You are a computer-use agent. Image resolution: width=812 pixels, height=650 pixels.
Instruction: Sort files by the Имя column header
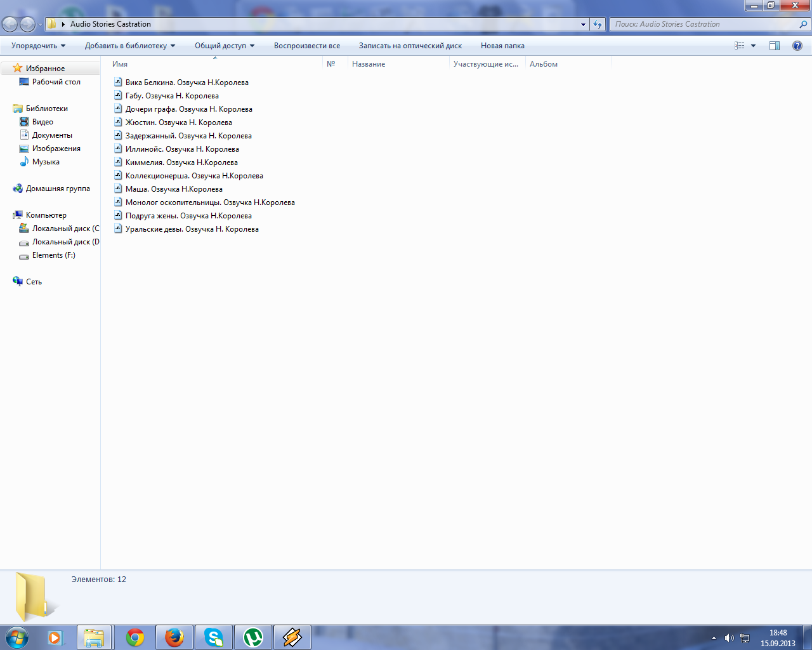pos(120,64)
